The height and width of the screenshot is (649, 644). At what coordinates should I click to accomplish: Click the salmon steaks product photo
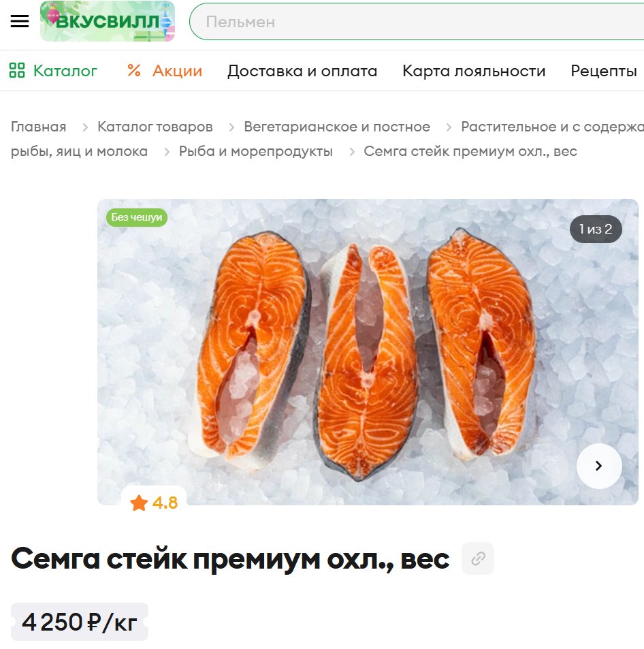tap(368, 352)
